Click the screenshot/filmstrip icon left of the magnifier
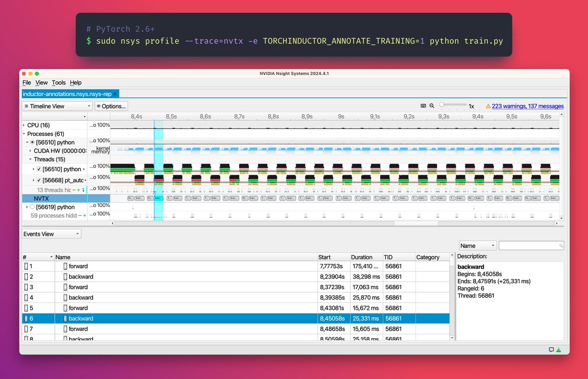 (423, 105)
